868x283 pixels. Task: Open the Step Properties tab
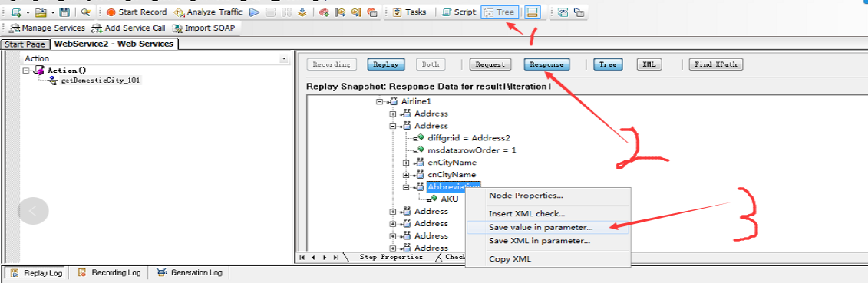coord(391,257)
